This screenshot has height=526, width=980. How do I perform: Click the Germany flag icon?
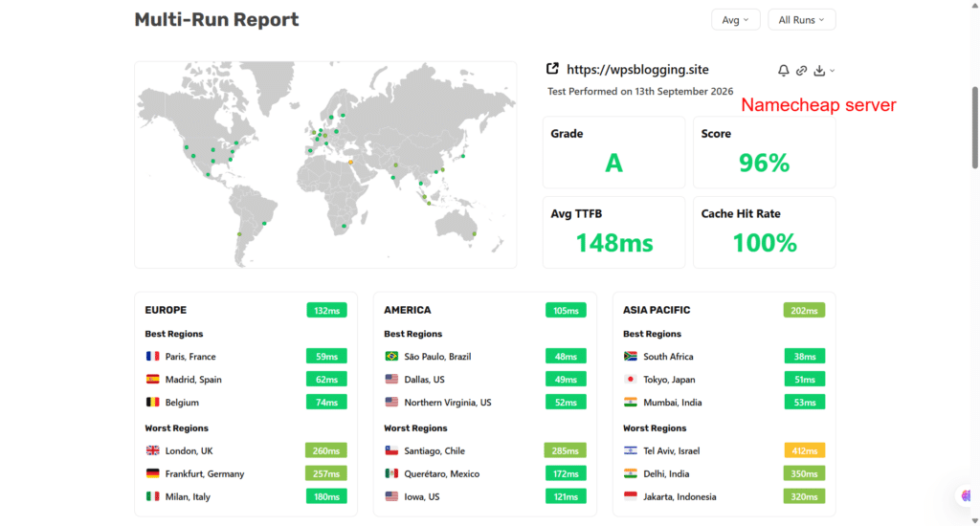[152, 473]
